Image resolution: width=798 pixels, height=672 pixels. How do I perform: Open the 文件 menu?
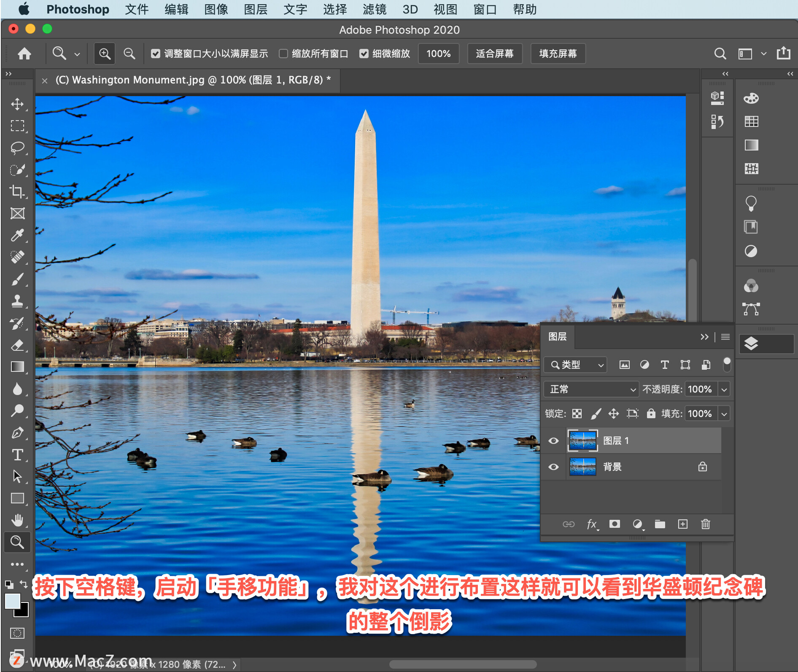[x=137, y=9]
